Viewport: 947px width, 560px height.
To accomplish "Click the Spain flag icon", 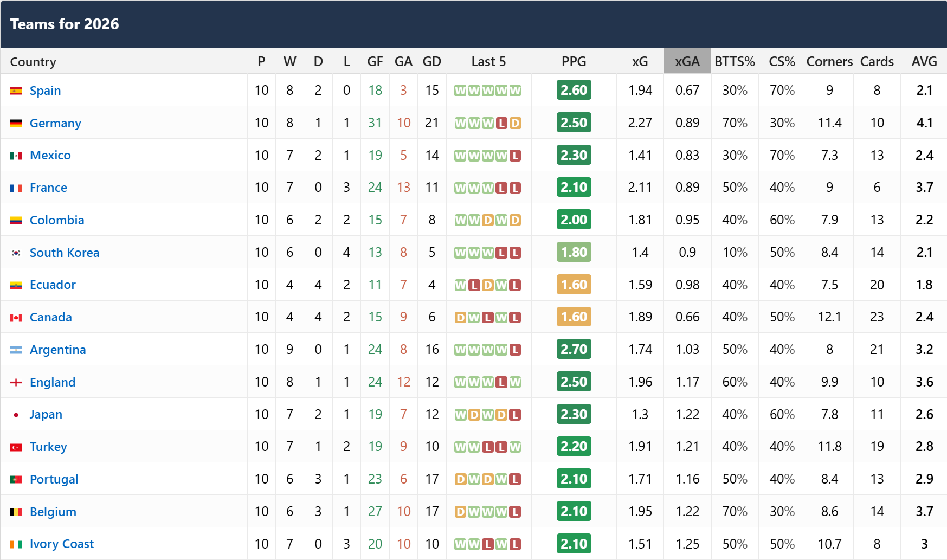I will click(16, 91).
